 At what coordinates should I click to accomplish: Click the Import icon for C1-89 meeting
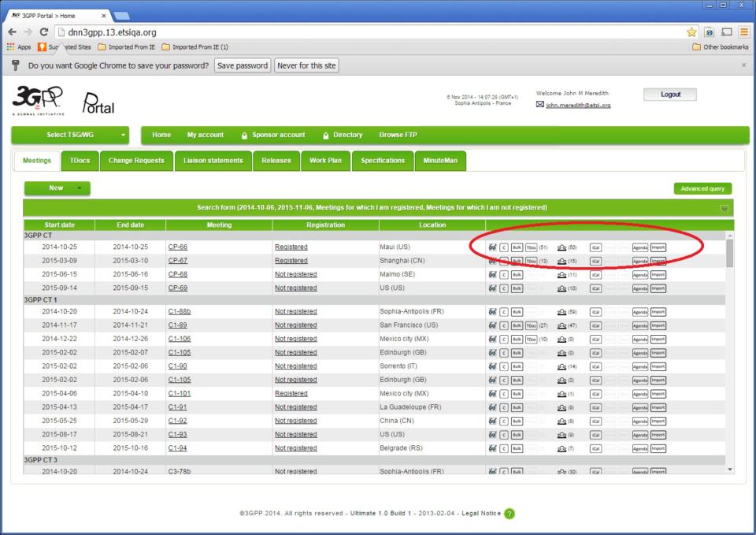point(658,325)
